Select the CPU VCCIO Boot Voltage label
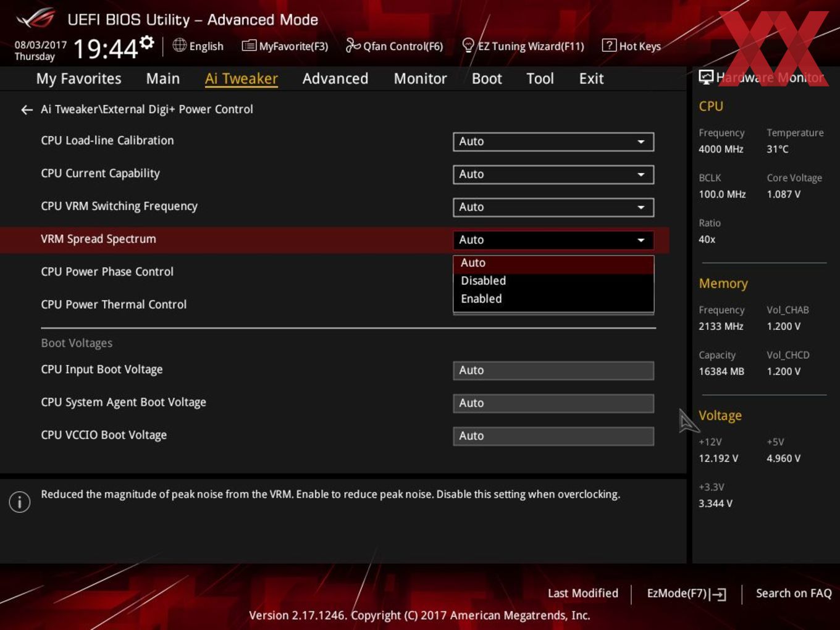This screenshot has width=840, height=630. pos(104,435)
